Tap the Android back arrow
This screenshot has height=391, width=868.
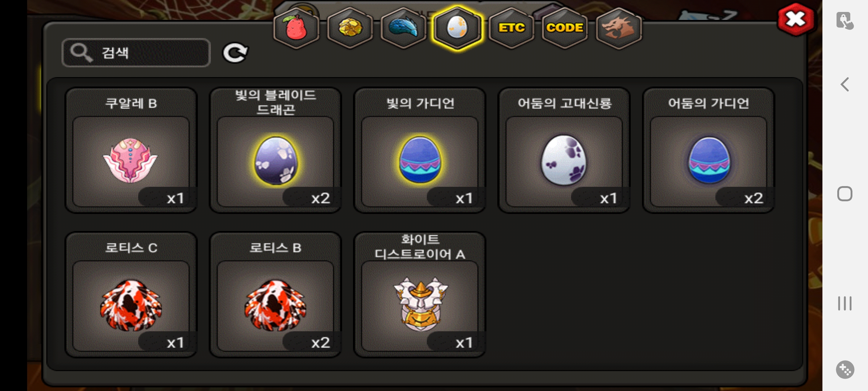coord(845,85)
